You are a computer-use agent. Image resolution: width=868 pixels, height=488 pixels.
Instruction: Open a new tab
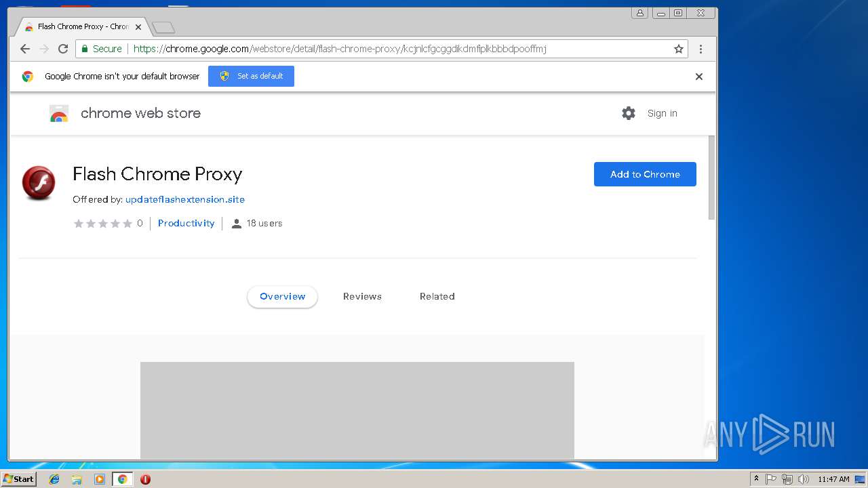tap(163, 27)
